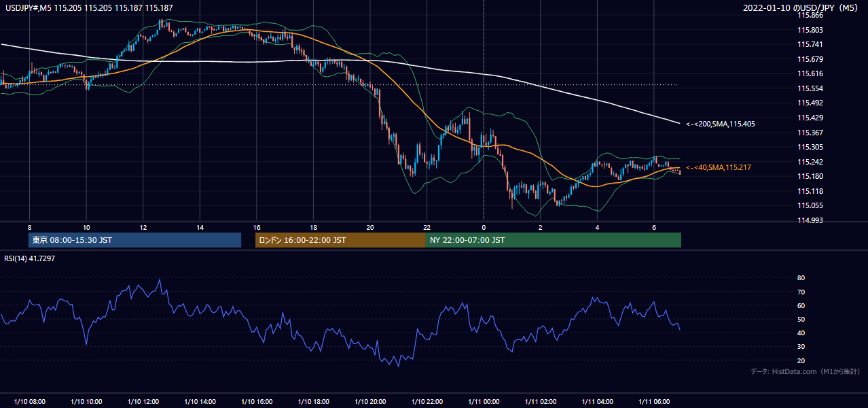Click the 2022-01-10 USD/JPY (M5) chart title
This screenshot has width=868, height=408.
point(801,8)
